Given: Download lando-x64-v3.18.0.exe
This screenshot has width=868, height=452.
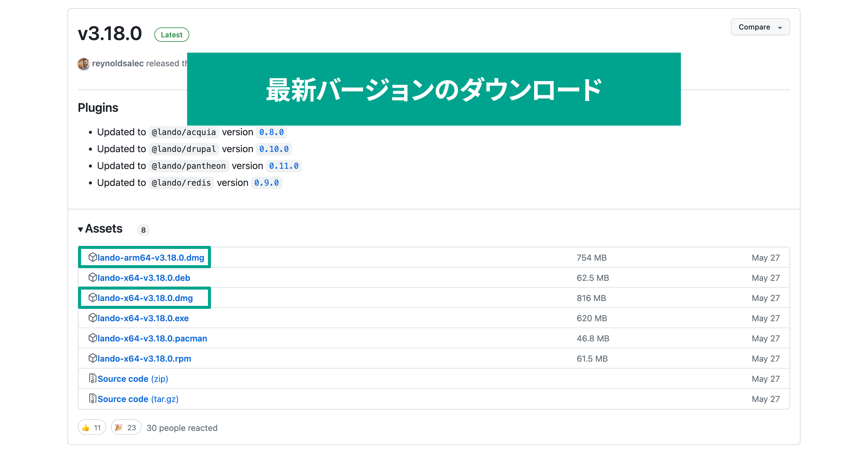Looking at the screenshot, I should coord(143,318).
